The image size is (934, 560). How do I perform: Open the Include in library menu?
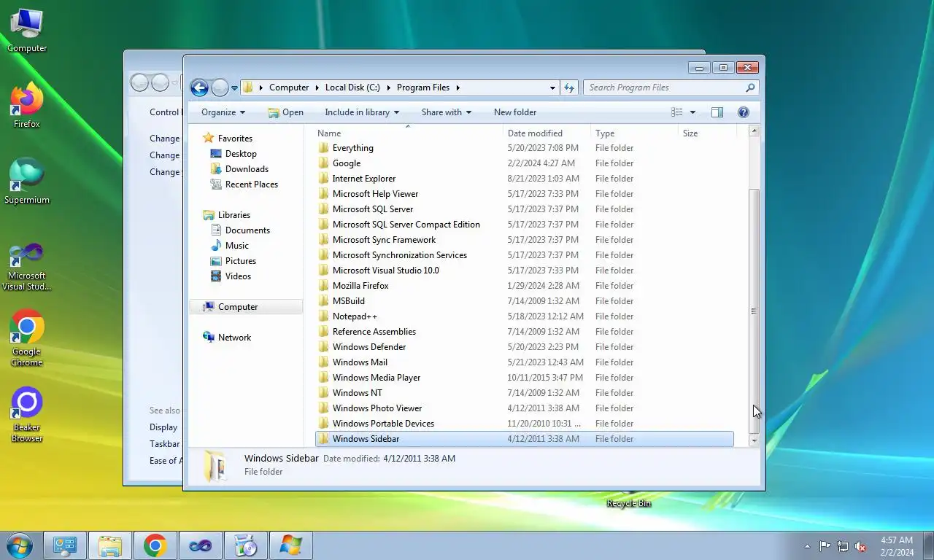pyautogui.click(x=362, y=112)
